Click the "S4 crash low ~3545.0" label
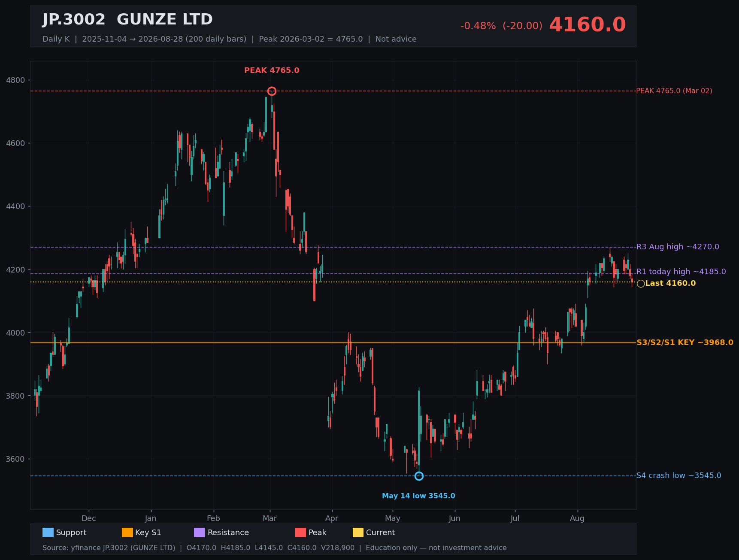Viewport: 739px width, 560px height. tap(678, 475)
